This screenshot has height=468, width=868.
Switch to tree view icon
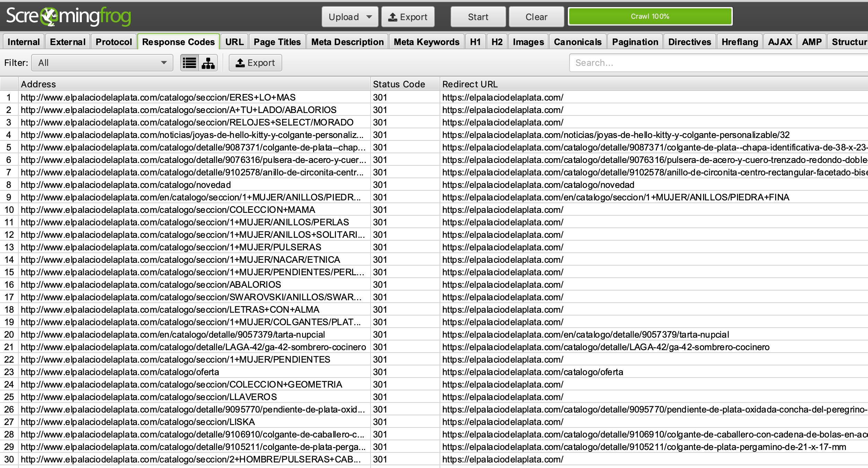click(208, 63)
